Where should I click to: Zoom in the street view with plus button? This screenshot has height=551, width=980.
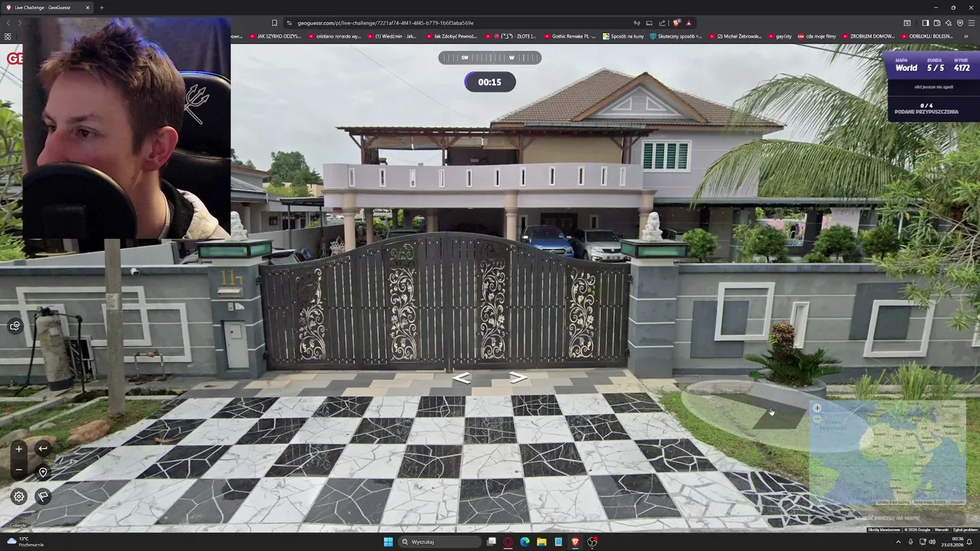(18, 449)
